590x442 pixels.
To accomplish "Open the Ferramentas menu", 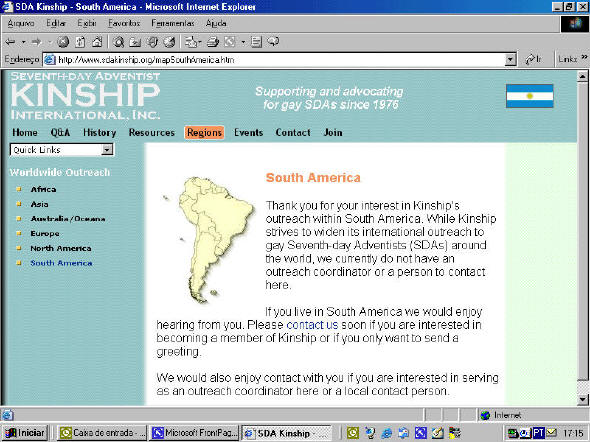I will click(173, 23).
